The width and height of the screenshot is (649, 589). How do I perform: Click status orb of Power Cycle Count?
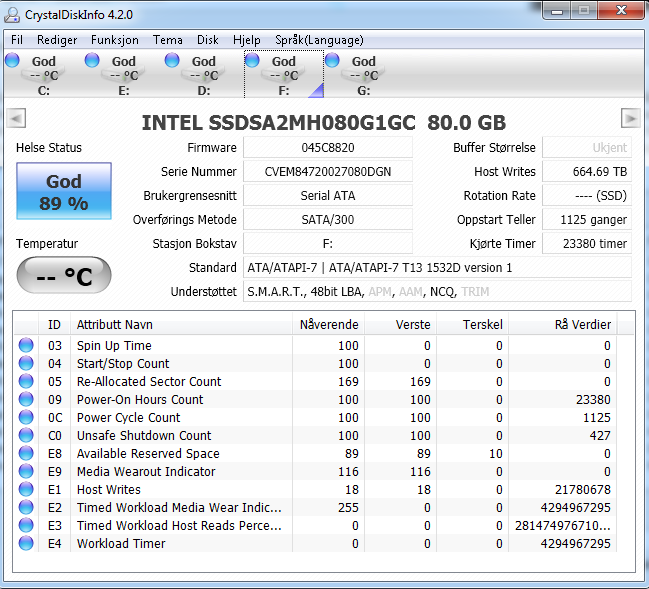26,417
